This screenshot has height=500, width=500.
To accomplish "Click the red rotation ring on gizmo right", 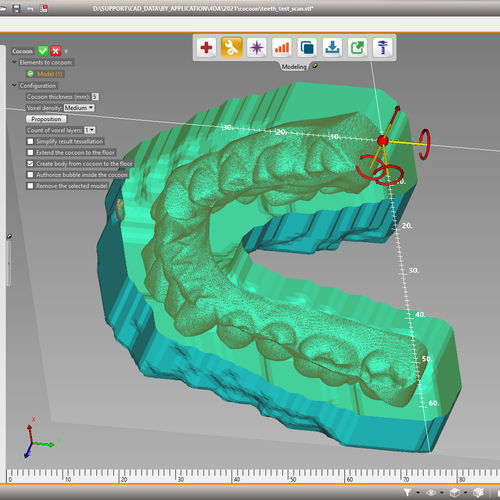I will [x=425, y=144].
